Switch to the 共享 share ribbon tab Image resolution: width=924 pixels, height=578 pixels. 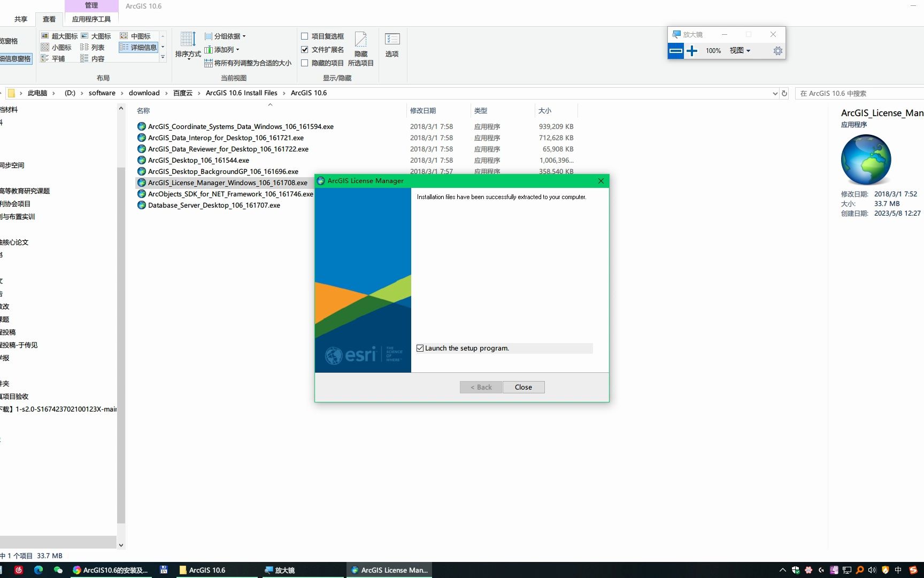coord(21,19)
